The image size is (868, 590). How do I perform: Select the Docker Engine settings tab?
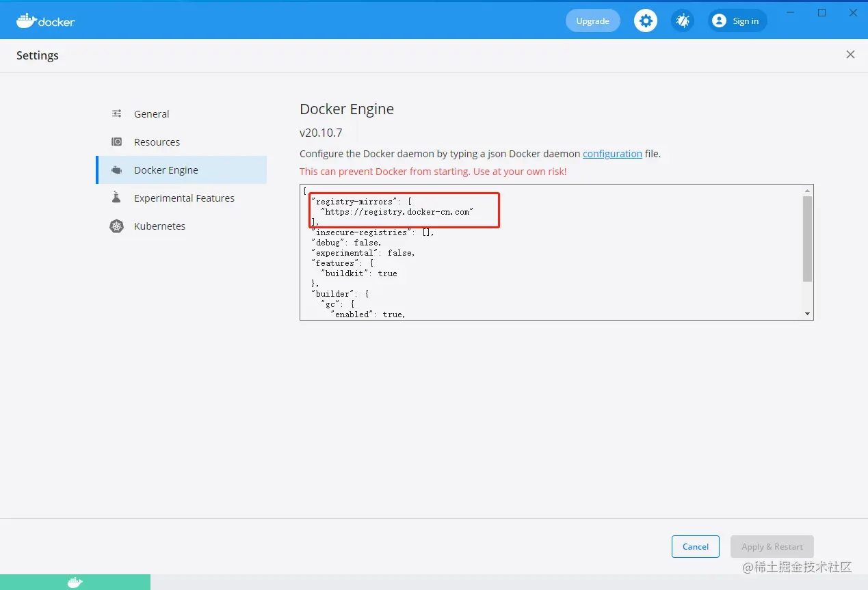[181, 170]
